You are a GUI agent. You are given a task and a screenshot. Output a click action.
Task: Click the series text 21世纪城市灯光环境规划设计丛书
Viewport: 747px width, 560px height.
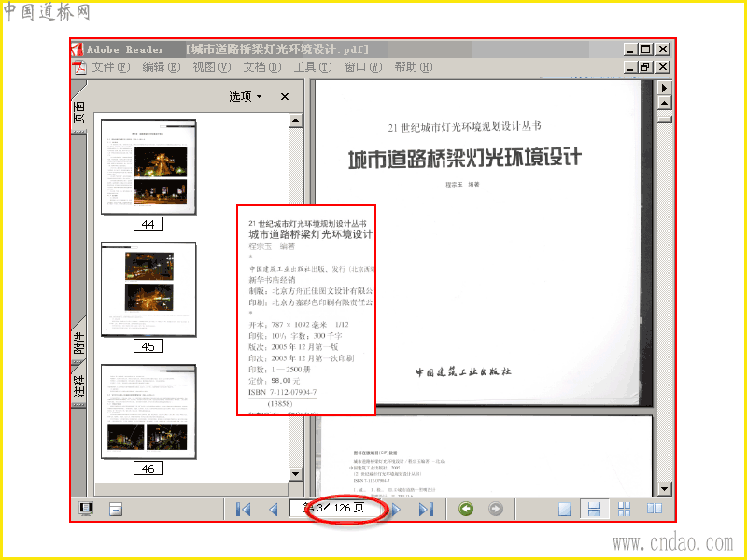[464, 127]
